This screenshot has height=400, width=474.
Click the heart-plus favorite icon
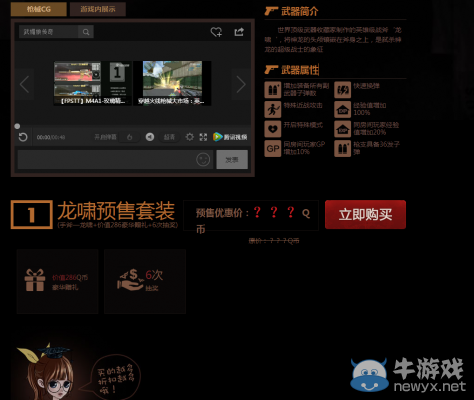(216, 32)
